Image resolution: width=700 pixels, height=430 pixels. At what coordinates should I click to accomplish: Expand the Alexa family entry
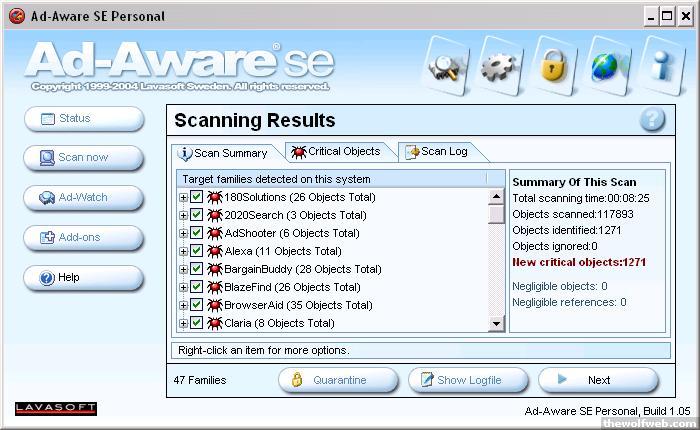pos(184,251)
